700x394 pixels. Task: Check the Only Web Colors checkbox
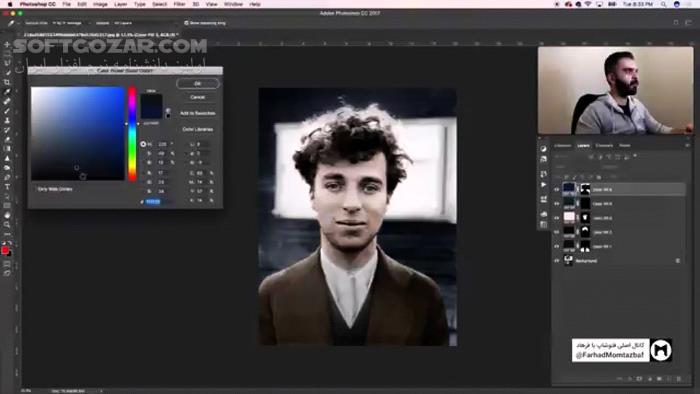click(35, 189)
